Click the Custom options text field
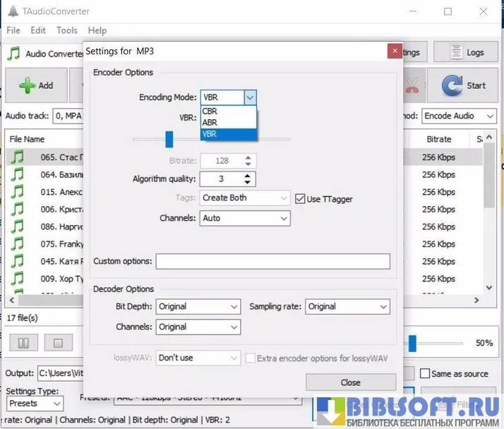The width and height of the screenshot is (504, 429). pyautogui.click(x=272, y=262)
